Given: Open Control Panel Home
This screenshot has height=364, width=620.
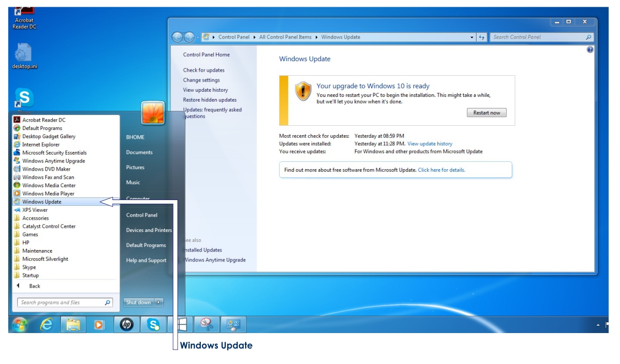Looking at the screenshot, I should [x=206, y=55].
